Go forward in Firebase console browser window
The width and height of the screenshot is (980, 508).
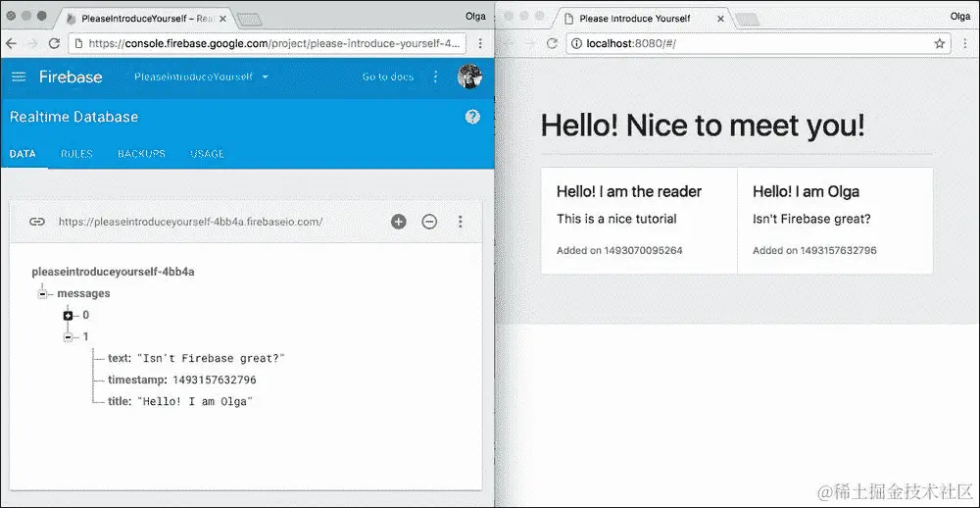32,43
